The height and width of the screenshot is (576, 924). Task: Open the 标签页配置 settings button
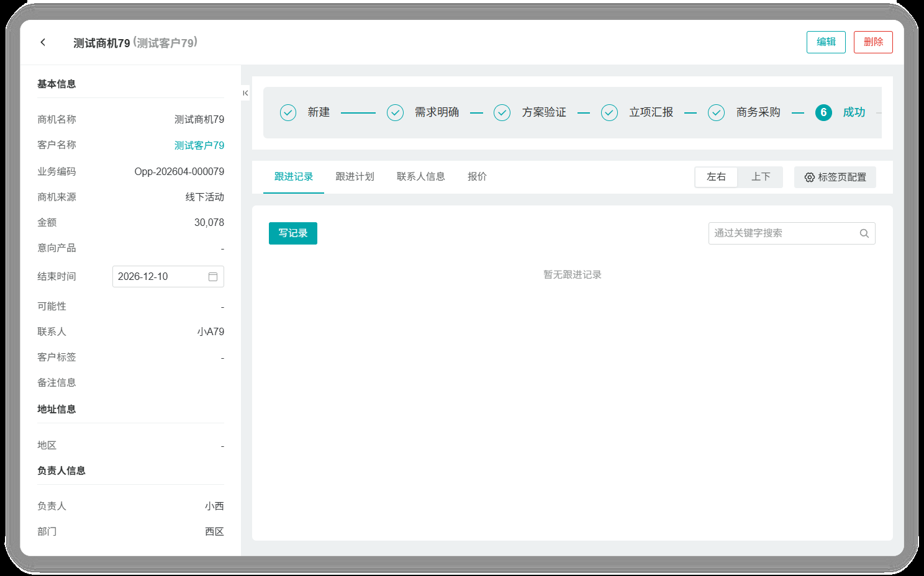point(835,178)
